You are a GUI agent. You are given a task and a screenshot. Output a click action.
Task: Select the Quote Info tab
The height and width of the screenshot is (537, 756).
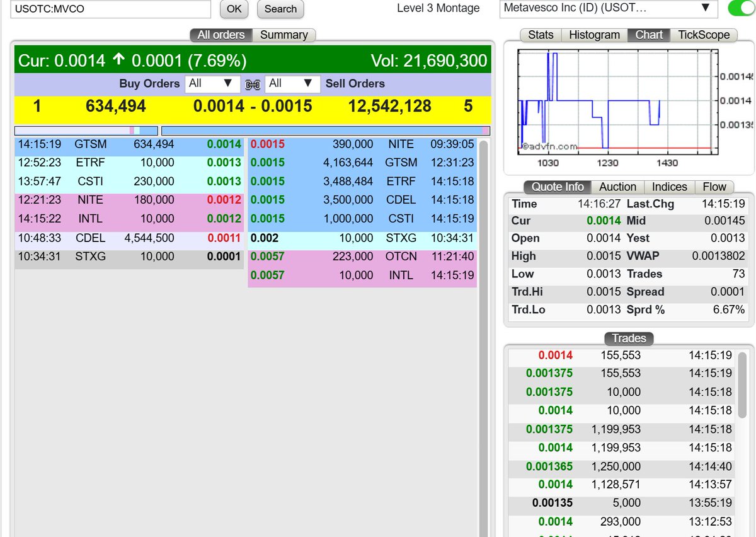coord(558,187)
